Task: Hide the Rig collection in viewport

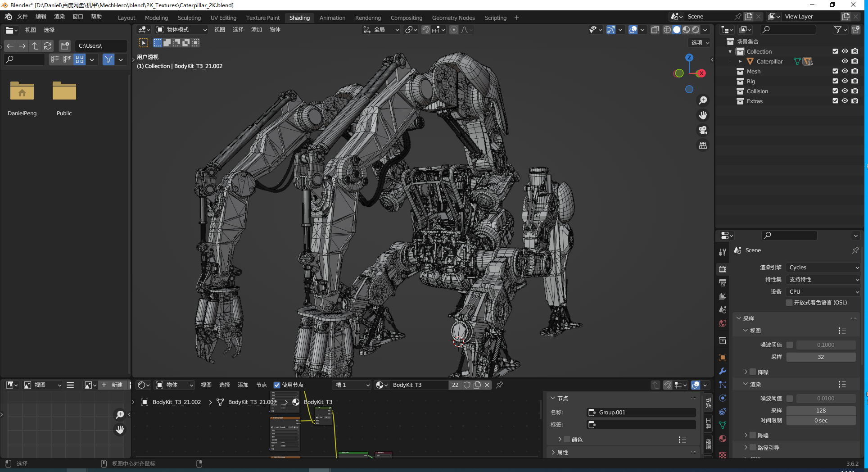Action: click(845, 82)
